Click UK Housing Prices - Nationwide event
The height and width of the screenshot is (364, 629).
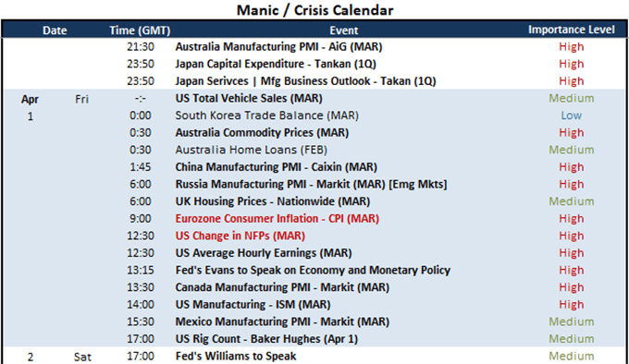(x=272, y=201)
